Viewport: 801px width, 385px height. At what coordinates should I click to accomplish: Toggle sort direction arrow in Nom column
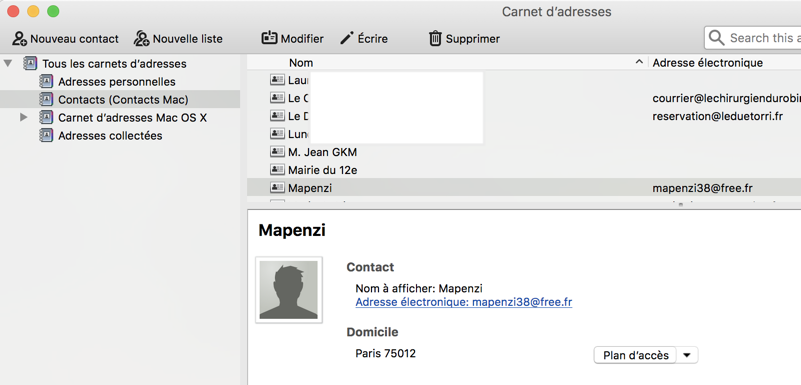click(639, 62)
